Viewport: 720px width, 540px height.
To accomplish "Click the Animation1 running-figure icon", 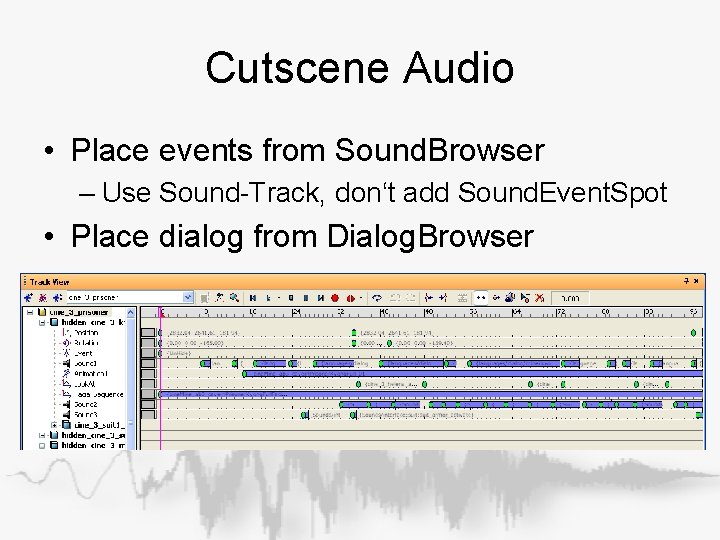I will pyautogui.click(x=67, y=373).
